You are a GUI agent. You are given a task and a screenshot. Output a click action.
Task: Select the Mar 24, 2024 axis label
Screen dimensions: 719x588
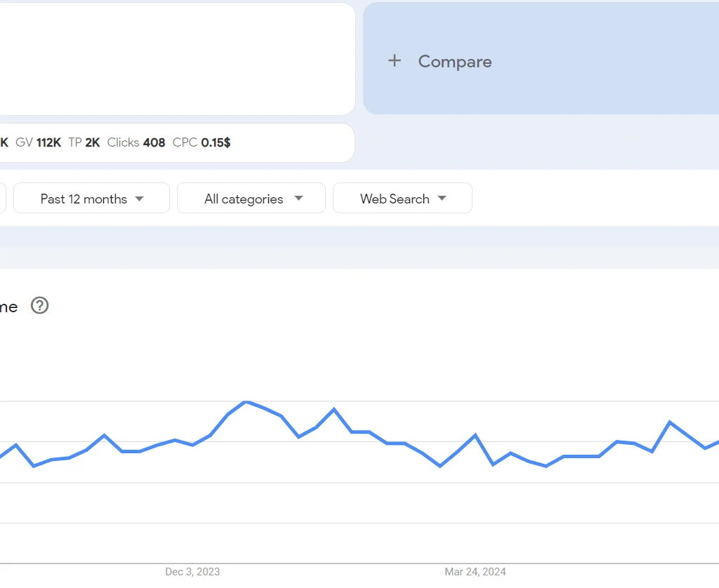pyautogui.click(x=475, y=572)
